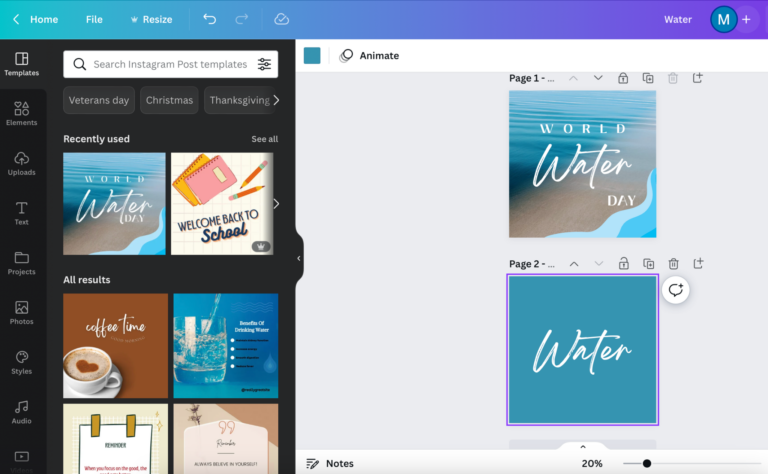768x474 pixels.
Task: Undo the last action
Action: [x=210, y=19]
